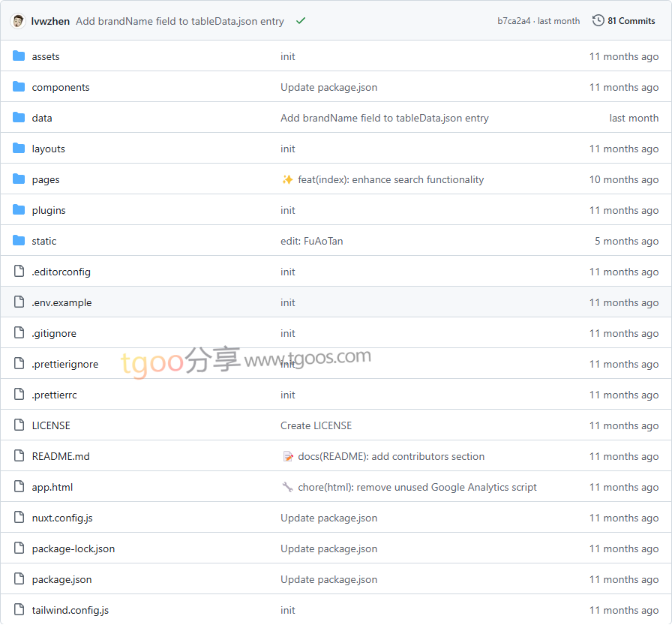
Task: View the 81 Commits history
Action: [x=631, y=21]
